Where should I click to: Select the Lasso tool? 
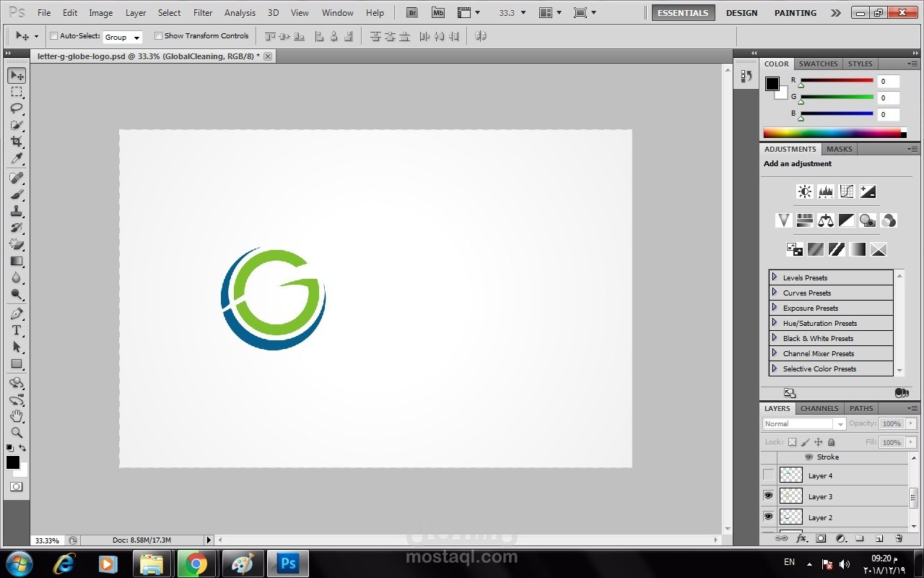(17, 108)
